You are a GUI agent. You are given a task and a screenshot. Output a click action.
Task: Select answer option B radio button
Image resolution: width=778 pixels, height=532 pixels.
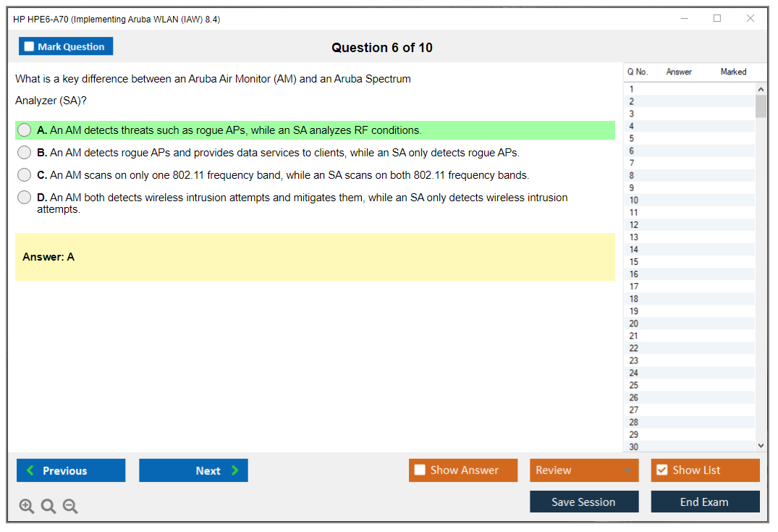pos(25,153)
